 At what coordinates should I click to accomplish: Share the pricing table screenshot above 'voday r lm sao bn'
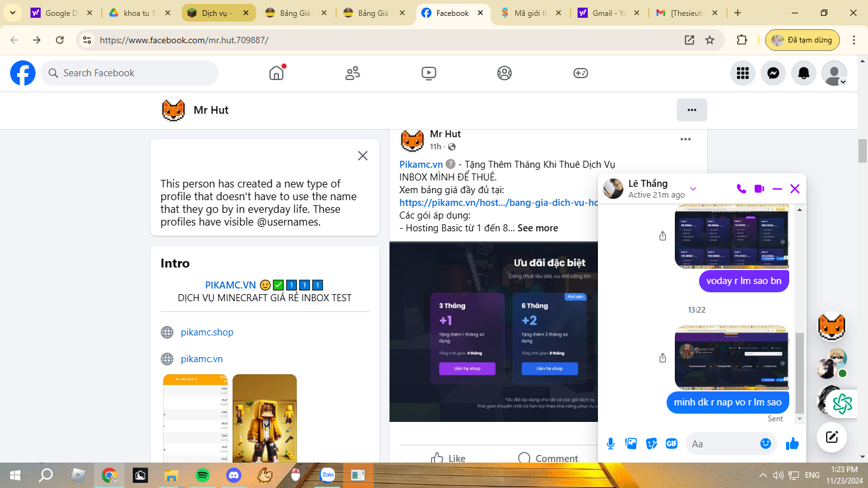click(x=663, y=236)
